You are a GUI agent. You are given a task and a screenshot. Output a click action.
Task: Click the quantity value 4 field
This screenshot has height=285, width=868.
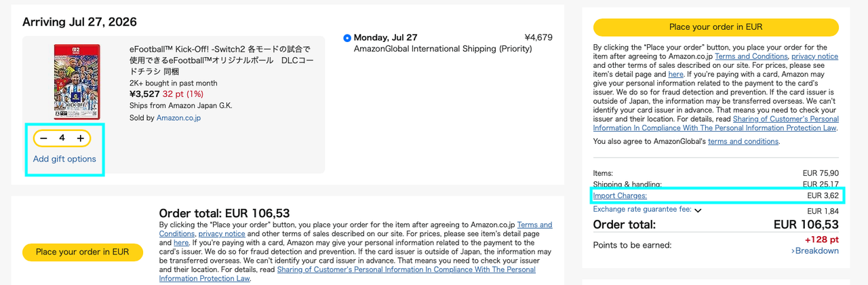coord(62,138)
